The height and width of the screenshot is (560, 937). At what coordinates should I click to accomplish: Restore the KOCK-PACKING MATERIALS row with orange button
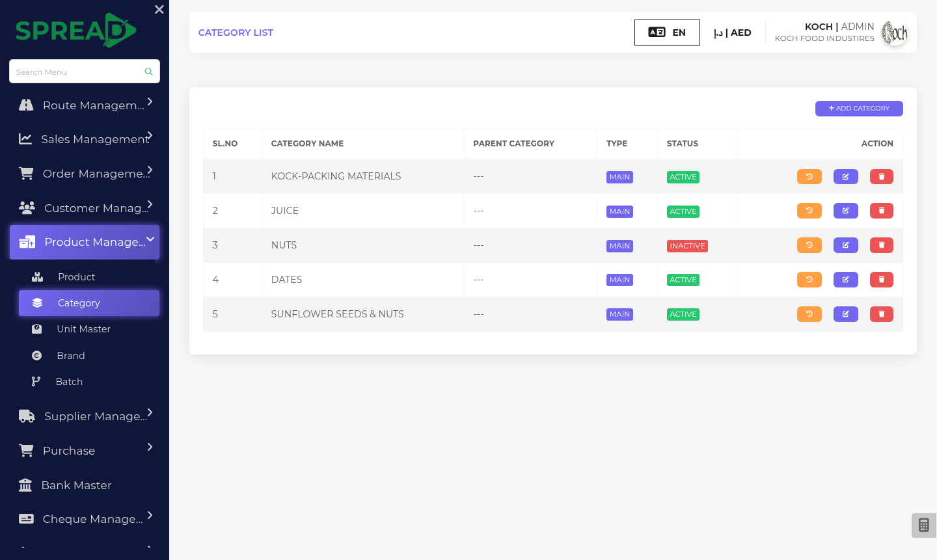809,176
